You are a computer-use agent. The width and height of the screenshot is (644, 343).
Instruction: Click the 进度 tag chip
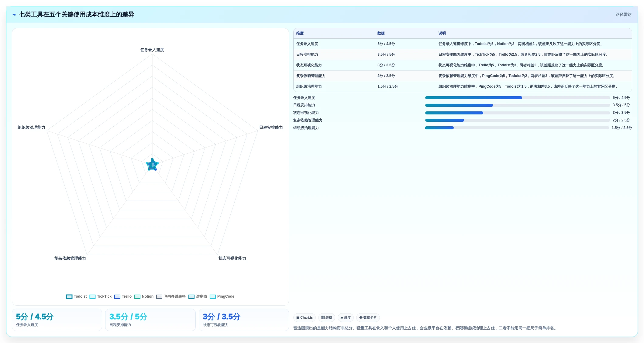coord(346,318)
